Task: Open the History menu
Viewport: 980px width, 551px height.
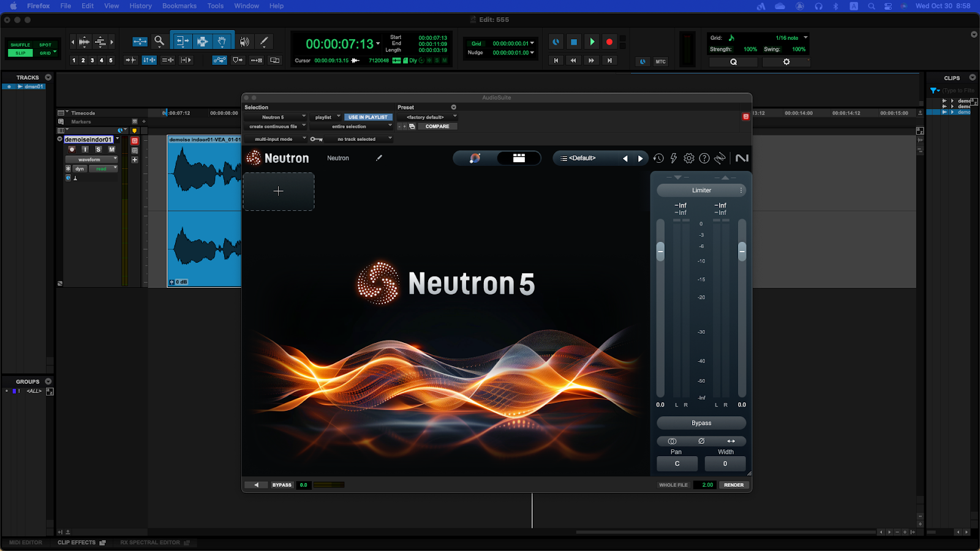Action: pos(140,6)
